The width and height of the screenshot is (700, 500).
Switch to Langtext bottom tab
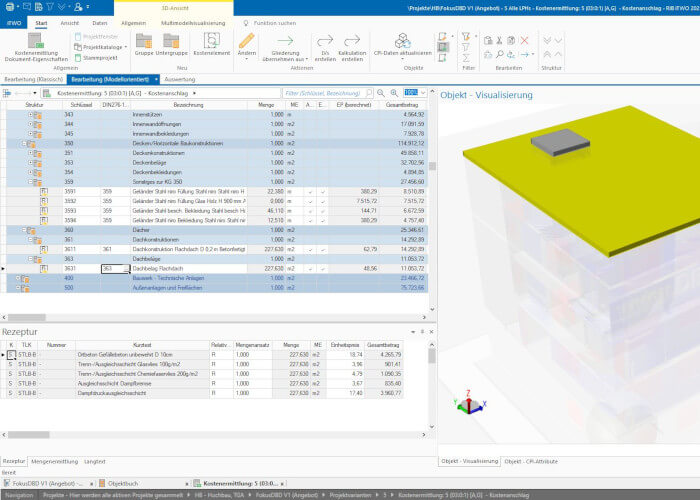[95, 462]
